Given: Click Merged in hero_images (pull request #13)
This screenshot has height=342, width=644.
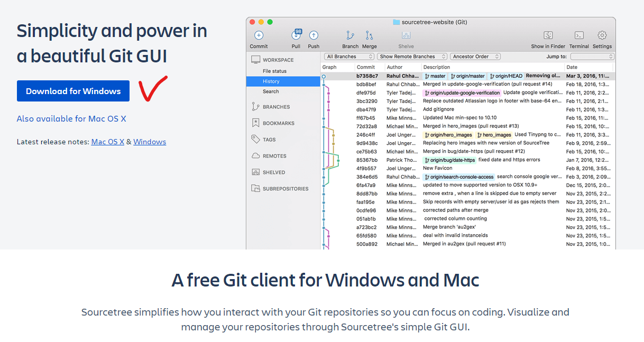Looking at the screenshot, I should point(471,126).
